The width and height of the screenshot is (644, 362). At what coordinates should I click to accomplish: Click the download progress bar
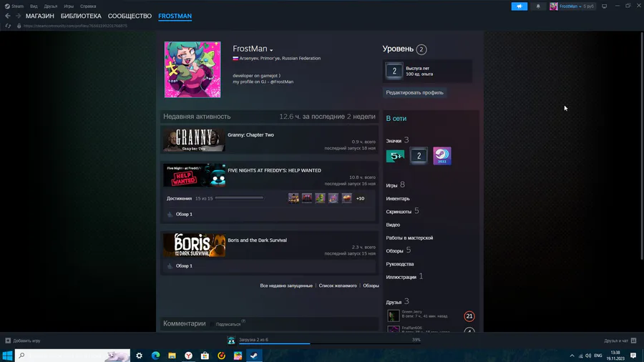(x=330, y=343)
